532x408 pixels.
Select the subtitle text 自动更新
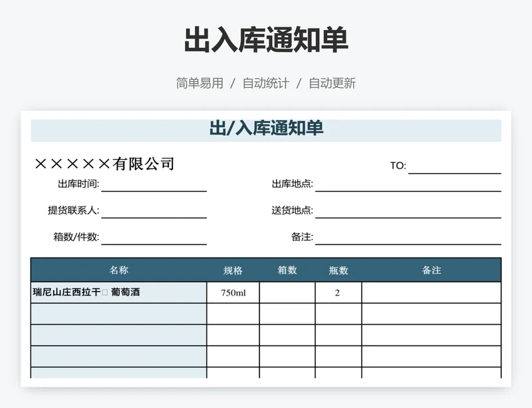(332, 83)
